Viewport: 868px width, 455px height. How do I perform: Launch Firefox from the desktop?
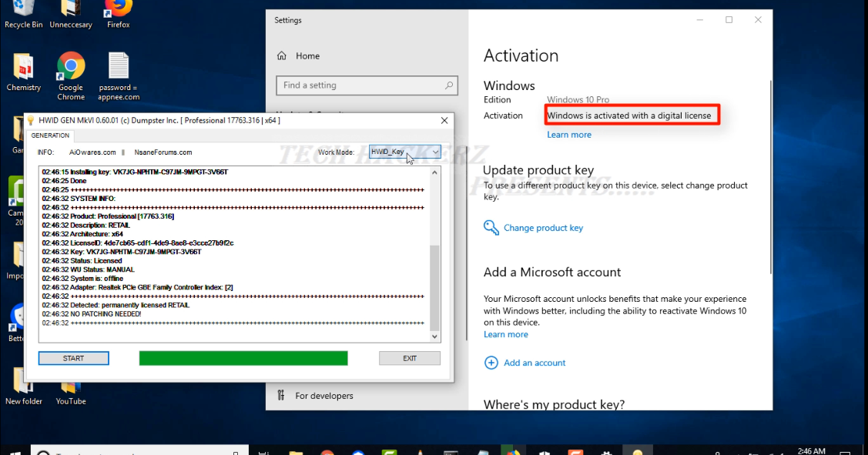tap(118, 15)
